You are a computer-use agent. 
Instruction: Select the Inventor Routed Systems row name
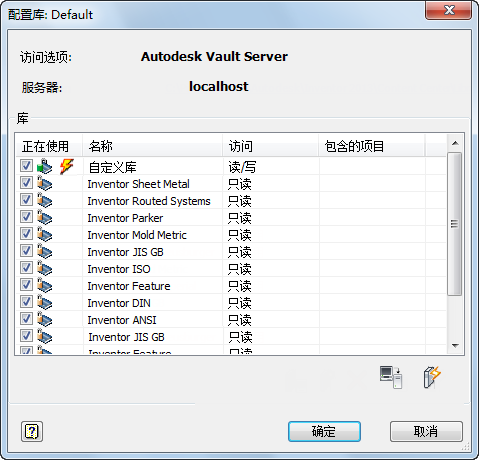[x=149, y=201]
